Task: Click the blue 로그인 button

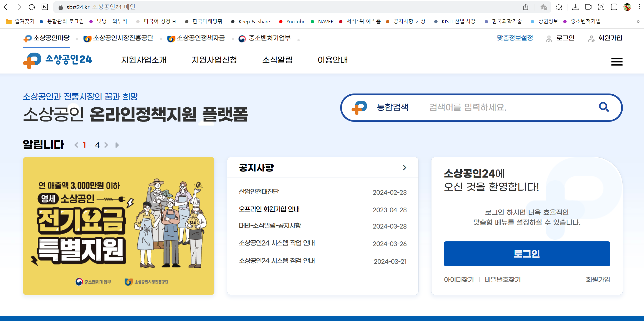Action: (527, 254)
